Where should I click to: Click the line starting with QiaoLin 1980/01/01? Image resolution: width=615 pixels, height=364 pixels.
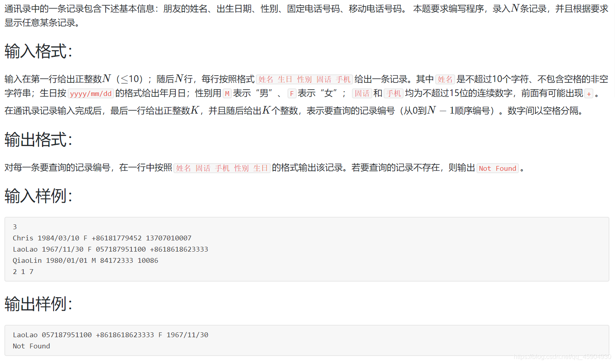pos(85,260)
